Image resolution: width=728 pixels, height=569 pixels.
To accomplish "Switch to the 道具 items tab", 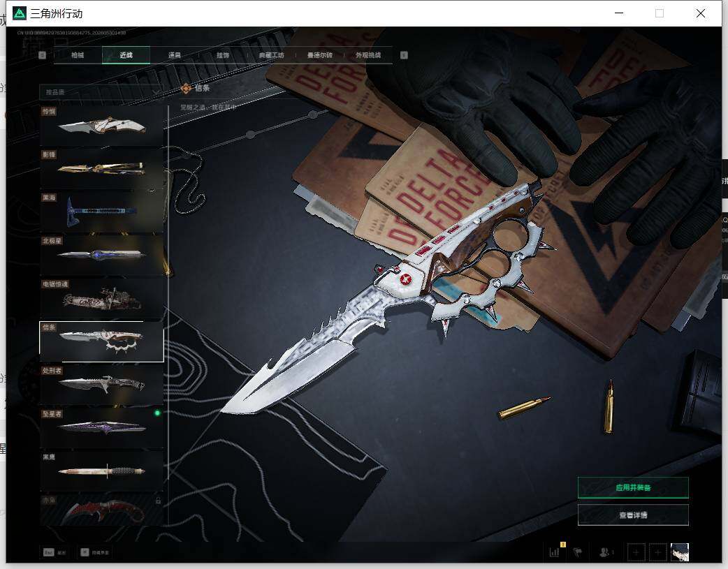I will (x=175, y=55).
